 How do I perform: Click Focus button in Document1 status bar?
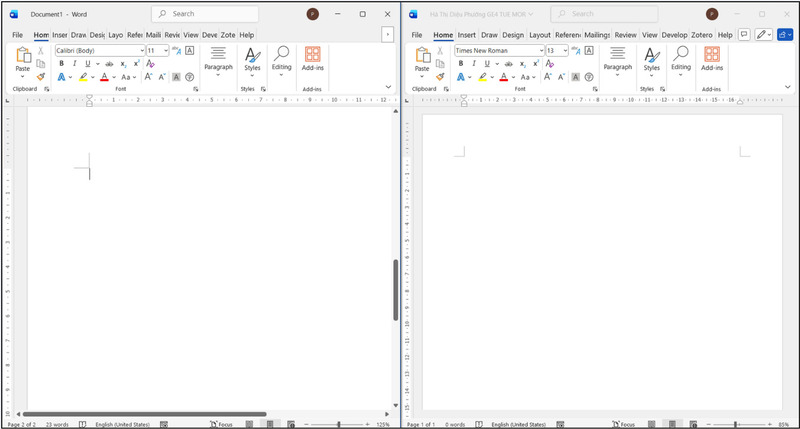click(x=219, y=424)
